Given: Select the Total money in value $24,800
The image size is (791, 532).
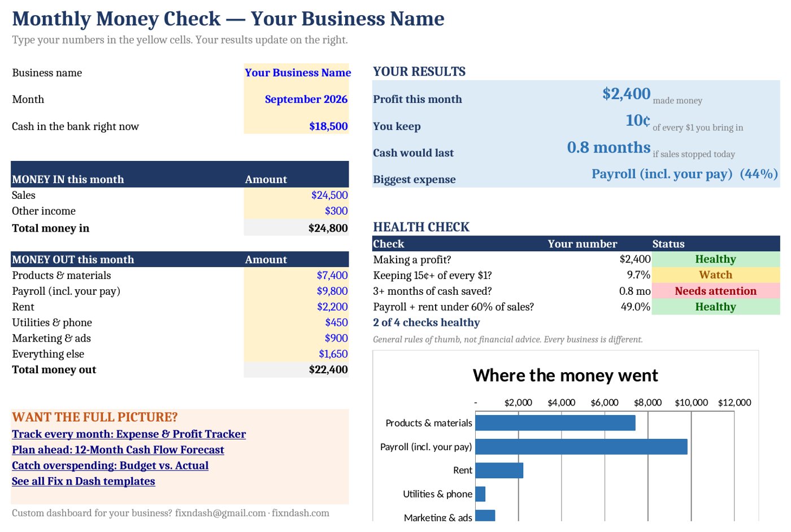Looking at the screenshot, I should (x=297, y=228).
